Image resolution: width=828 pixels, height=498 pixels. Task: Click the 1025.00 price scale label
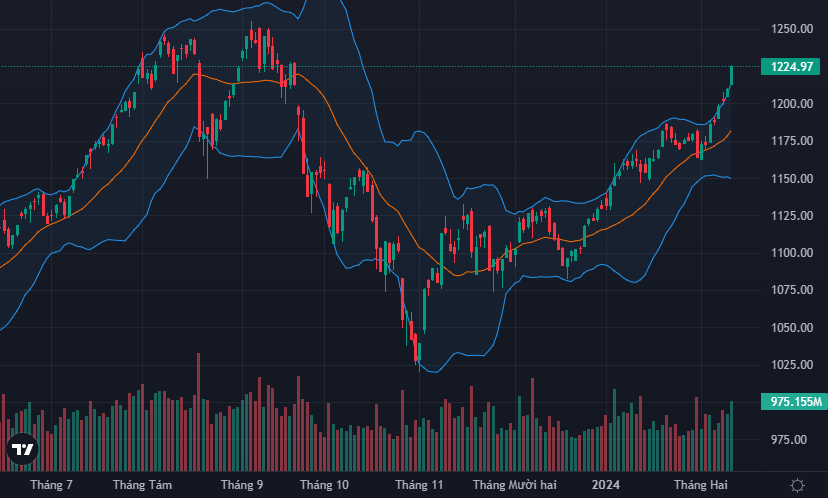[x=789, y=365]
